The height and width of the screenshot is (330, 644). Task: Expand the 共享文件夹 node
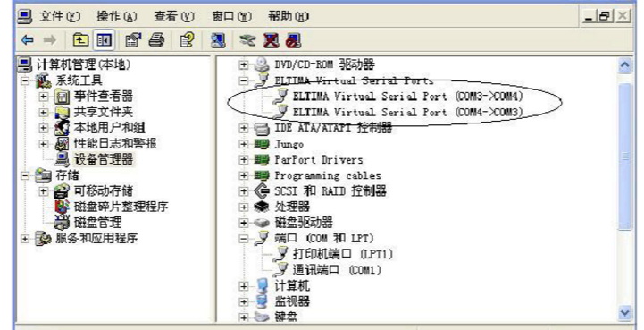(x=43, y=113)
